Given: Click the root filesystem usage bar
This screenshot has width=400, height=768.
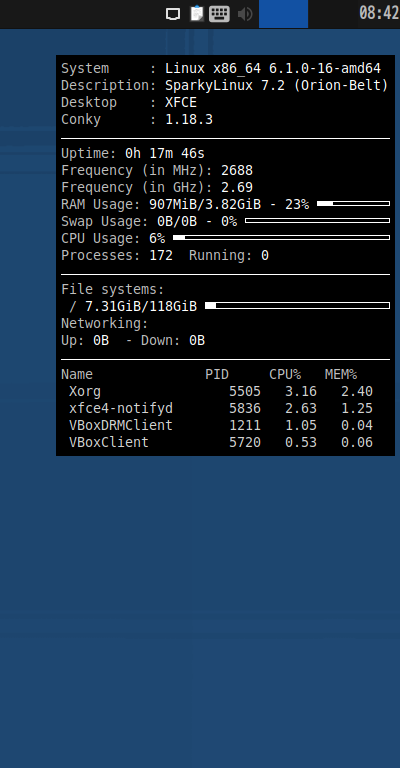Looking at the screenshot, I should (298, 306).
